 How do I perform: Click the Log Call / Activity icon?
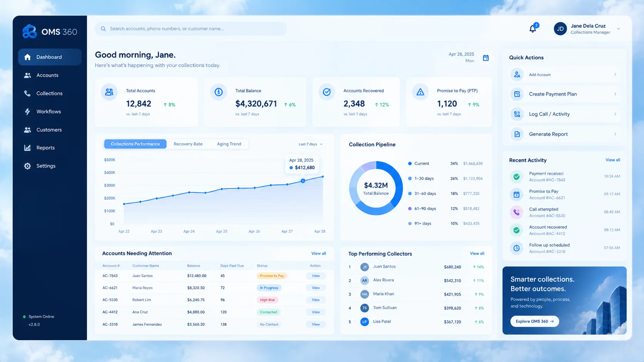[517, 114]
